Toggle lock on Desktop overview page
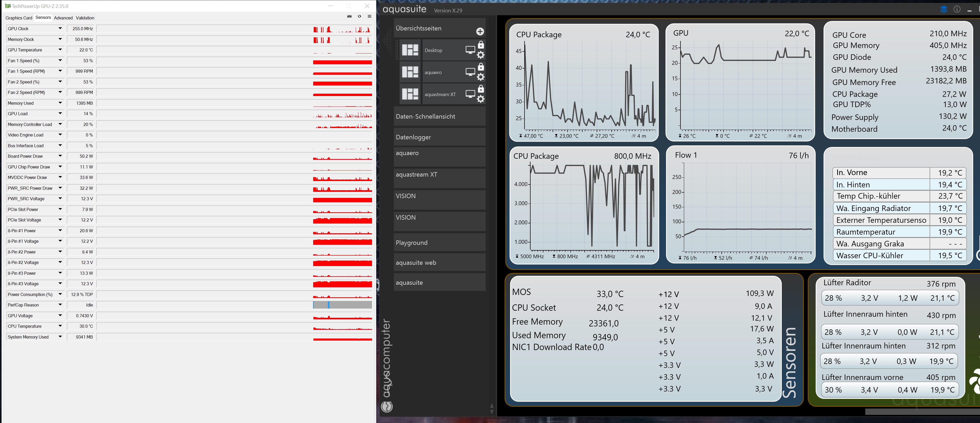This screenshot has height=423, width=980. 481,45
